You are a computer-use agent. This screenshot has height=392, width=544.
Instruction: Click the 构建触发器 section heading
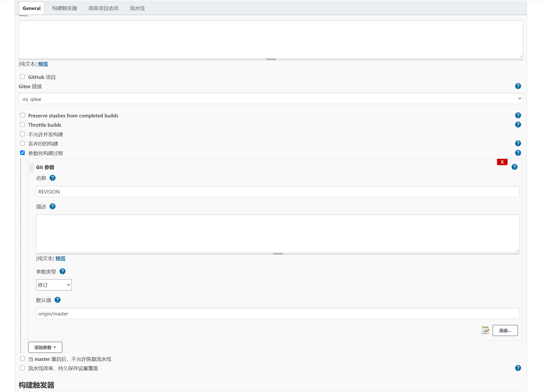(x=36, y=385)
